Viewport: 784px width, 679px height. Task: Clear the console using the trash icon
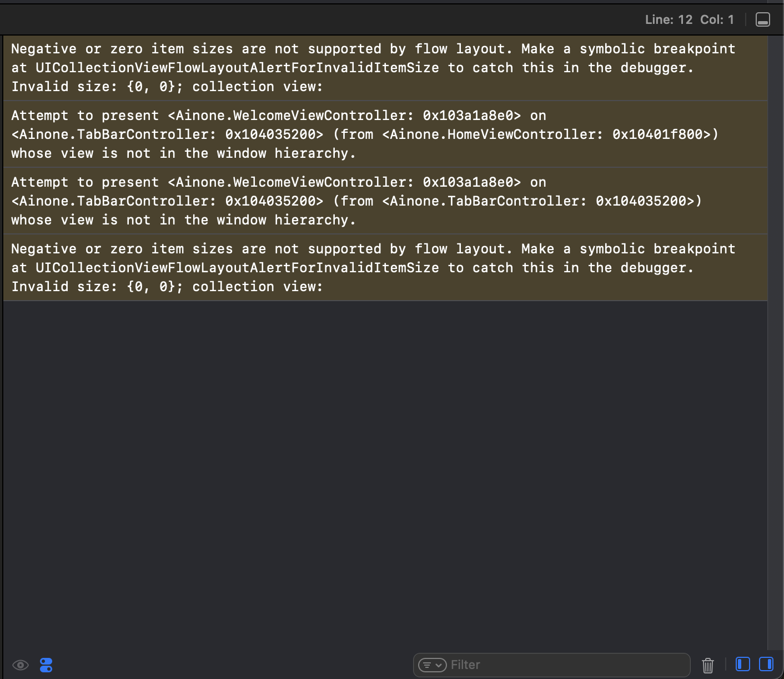tap(707, 664)
